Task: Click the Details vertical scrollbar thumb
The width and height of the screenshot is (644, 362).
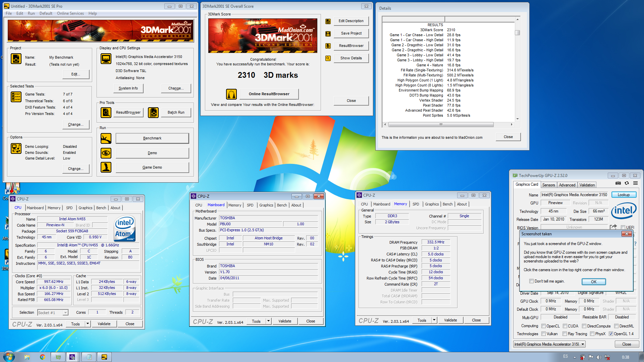Action: (518, 33)
